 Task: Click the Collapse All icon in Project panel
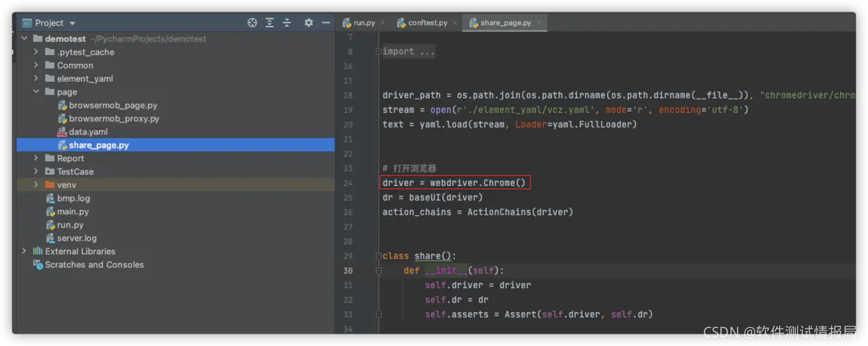[286, 23]
